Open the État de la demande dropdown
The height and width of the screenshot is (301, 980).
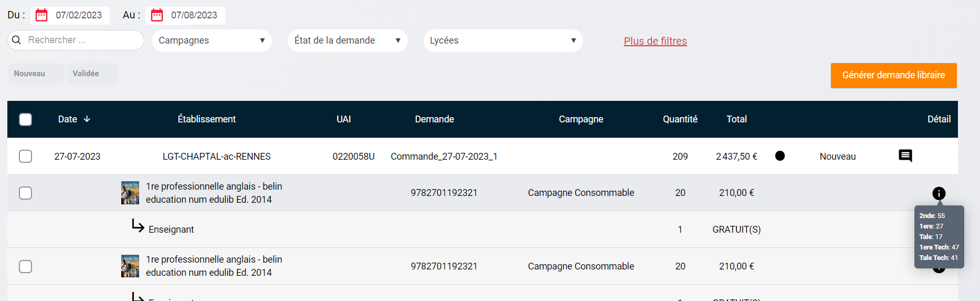click(347, 40)
